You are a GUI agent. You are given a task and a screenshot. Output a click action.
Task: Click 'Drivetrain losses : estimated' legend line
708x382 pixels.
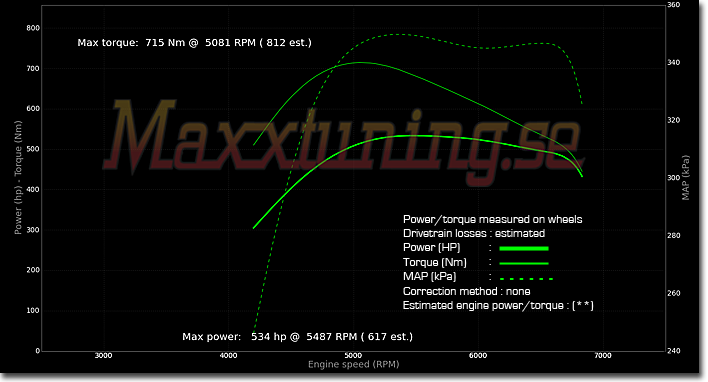click(474, 233)
